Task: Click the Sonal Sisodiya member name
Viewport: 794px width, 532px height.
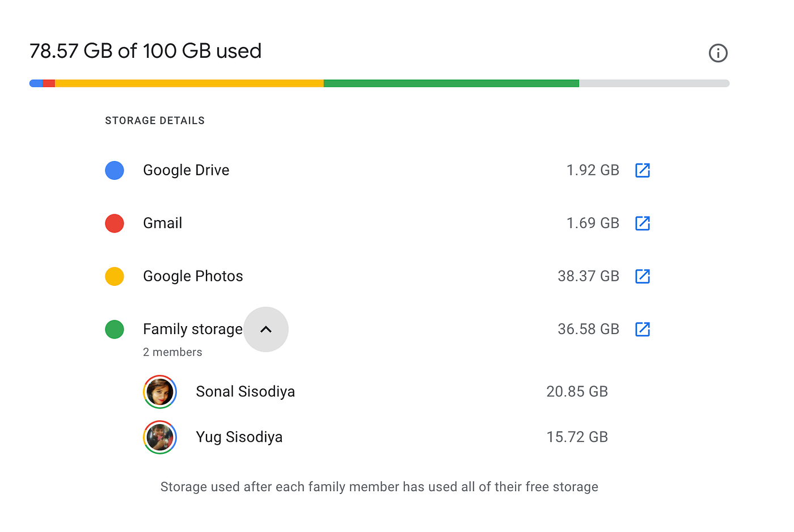Action: coord(245,392)
